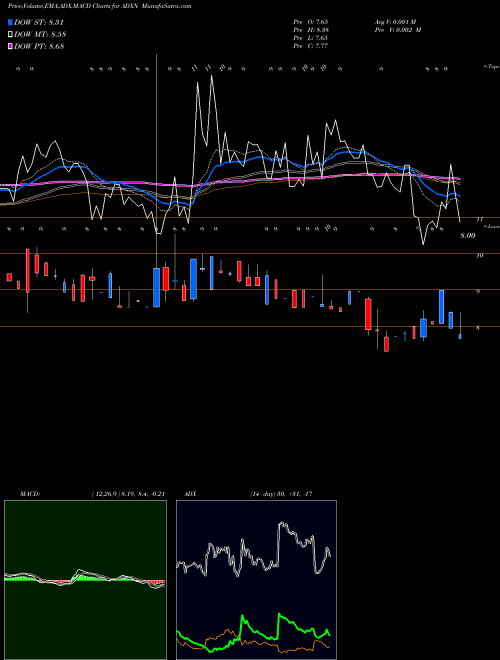Select the 'DOW MT: 8.58' legend label
Image resolution: width=500 pixels, height=660 pixels.
(x=40, y=35)
